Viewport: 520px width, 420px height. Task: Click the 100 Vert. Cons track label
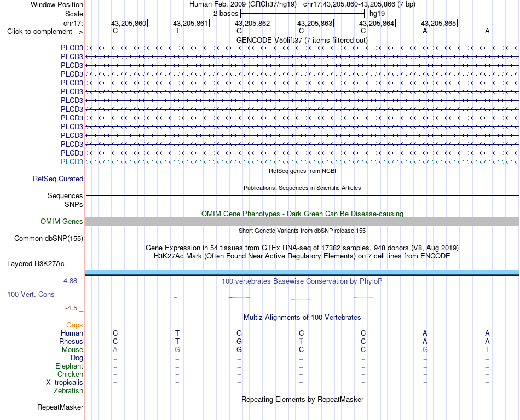pyautogui.click(x=31, y=294)
